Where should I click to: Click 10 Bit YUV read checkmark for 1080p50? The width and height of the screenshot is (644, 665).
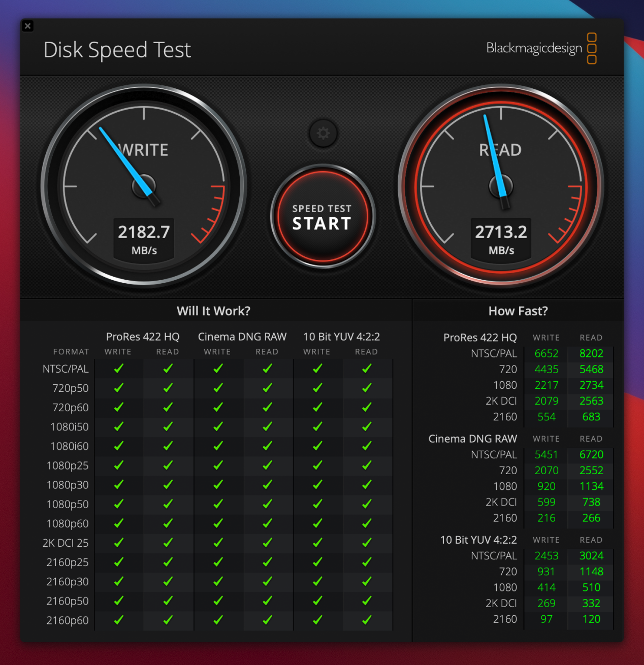coord(367,504)
